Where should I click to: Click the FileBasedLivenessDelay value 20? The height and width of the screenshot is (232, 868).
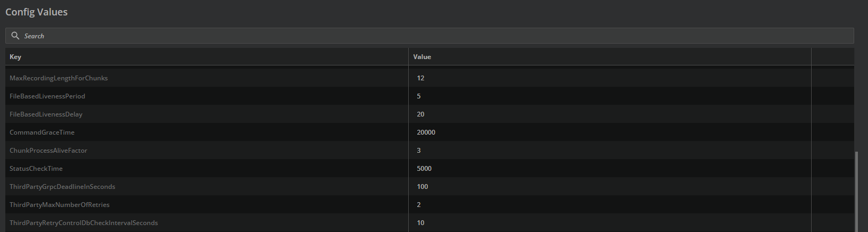pos(420,114)
